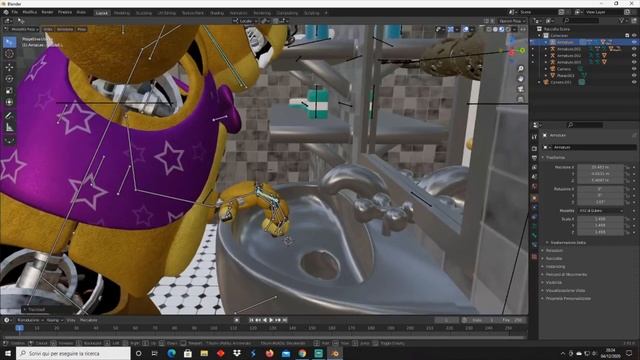Viewport: 640px width, 360px height.
Task: Jump to end frame in timeline
Action: coord(285,320)
